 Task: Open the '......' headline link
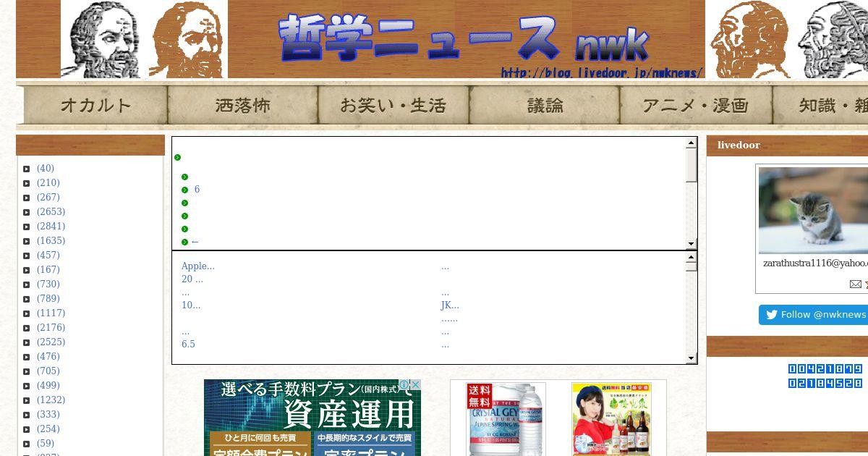449,318
